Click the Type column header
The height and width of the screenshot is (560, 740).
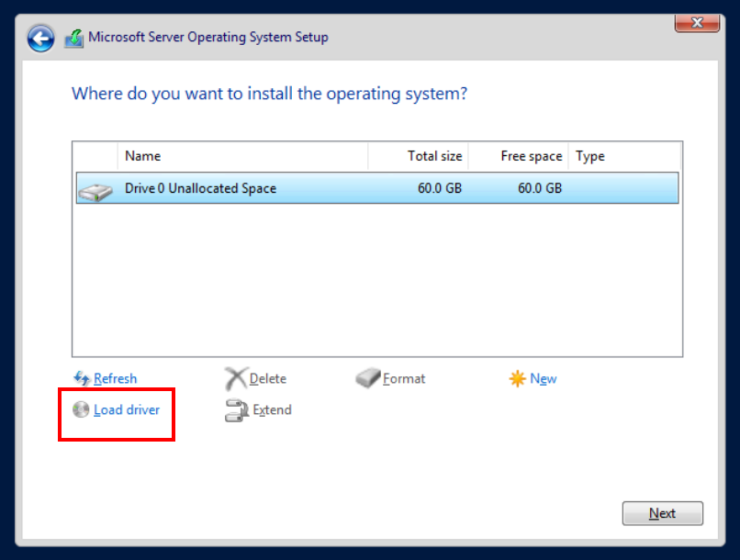point(624,156)
